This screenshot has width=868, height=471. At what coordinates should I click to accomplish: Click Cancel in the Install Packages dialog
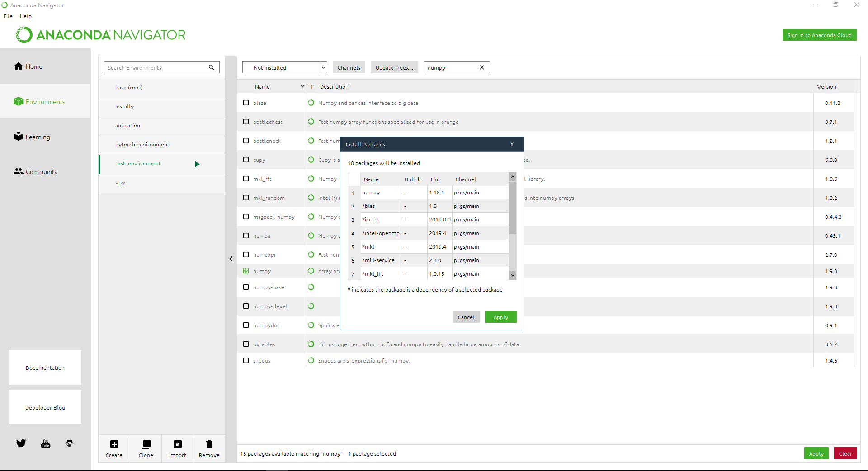click(466, 317)
